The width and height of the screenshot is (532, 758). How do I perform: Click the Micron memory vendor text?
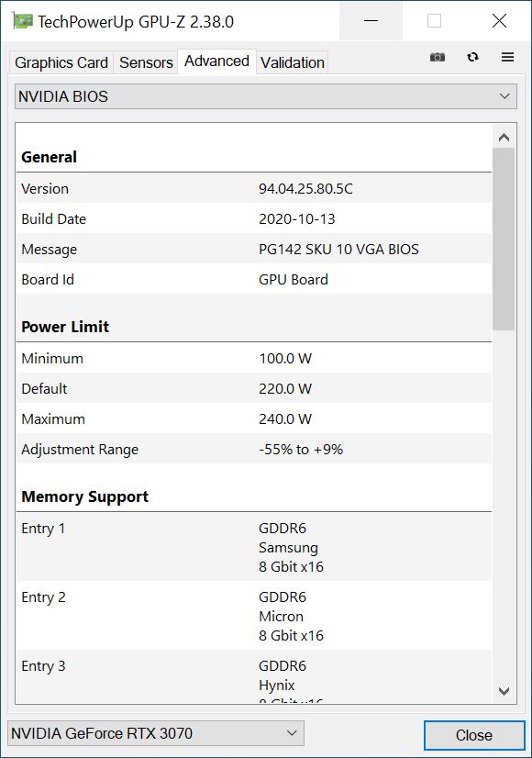pos(282,617)
